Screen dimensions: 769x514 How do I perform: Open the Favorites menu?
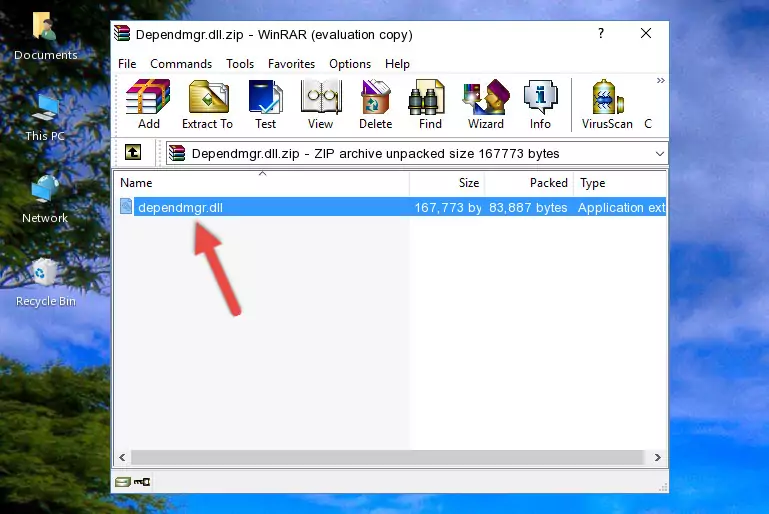tap(291, 64)
